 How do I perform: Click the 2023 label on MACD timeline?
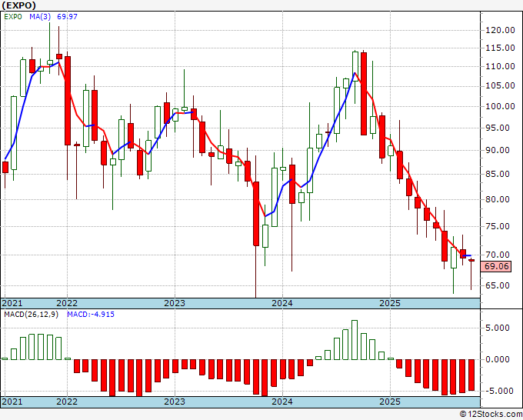pyautogui.click(x=175, y=402)
